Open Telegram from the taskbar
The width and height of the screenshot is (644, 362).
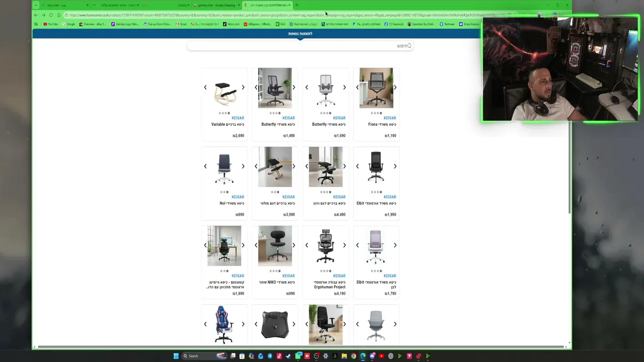(270, 356)
